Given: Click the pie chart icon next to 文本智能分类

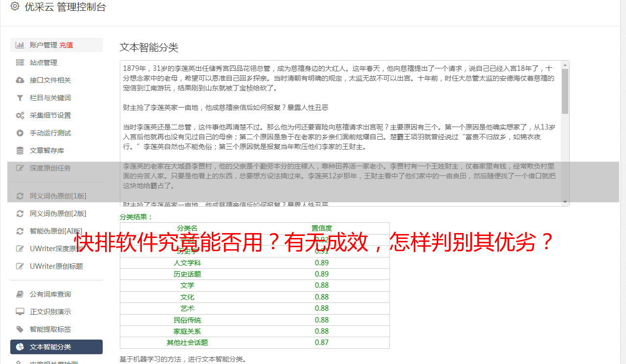Looking at the screenshot, I should coord(20,347).
